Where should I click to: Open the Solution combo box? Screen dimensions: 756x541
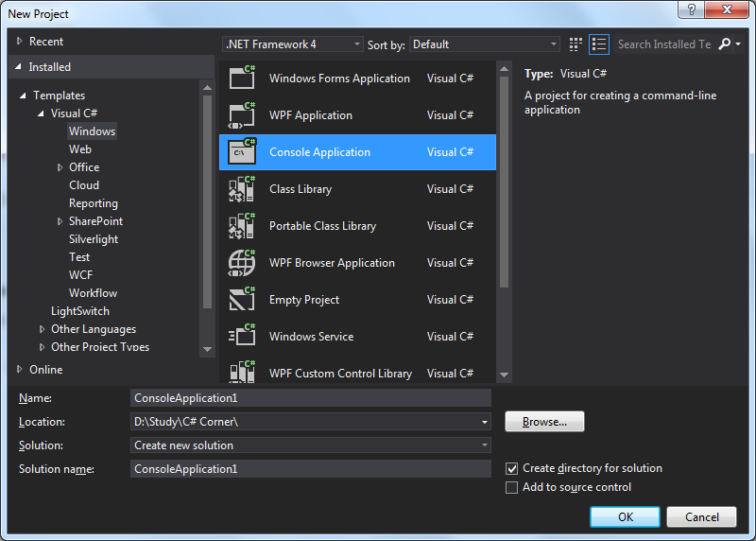coord(311,445)
